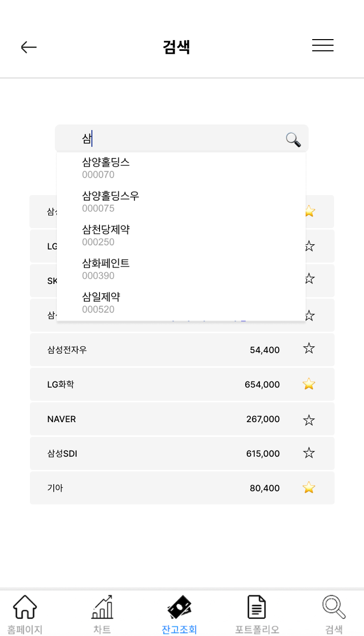The image size is (364, 636).
Task: View the 삼성SDI stock entry
Action: point(152,453)
